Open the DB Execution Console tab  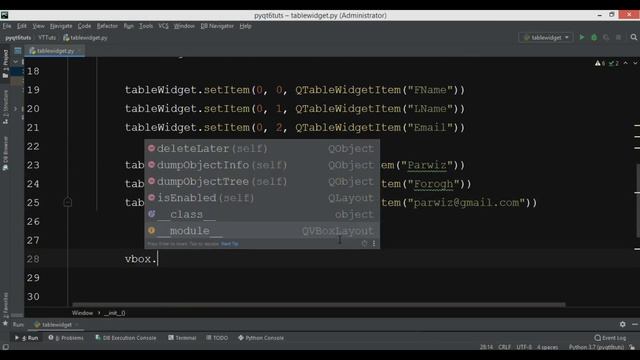click(x=126, y=338)
